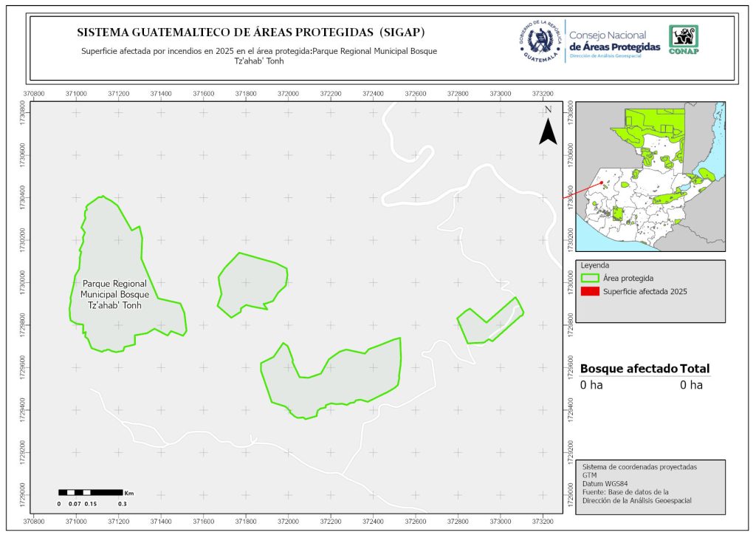Image resolution: width=756 pixels, height=535 pixels.
Task: Click the Bosque afectado heading
Action: click(x=629, y=369)
